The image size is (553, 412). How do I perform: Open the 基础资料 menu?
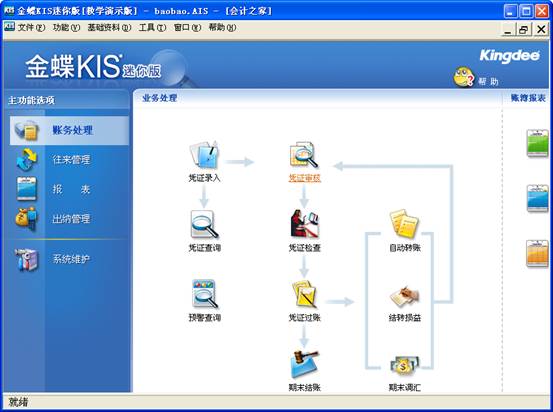point(109,28)
